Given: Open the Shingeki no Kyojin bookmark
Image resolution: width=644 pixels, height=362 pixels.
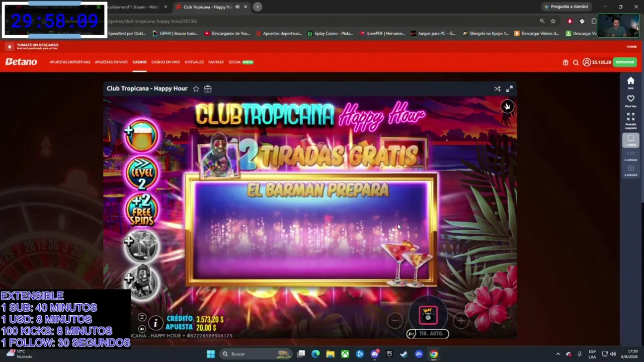Looking at the screenshot, I should 485,33.
